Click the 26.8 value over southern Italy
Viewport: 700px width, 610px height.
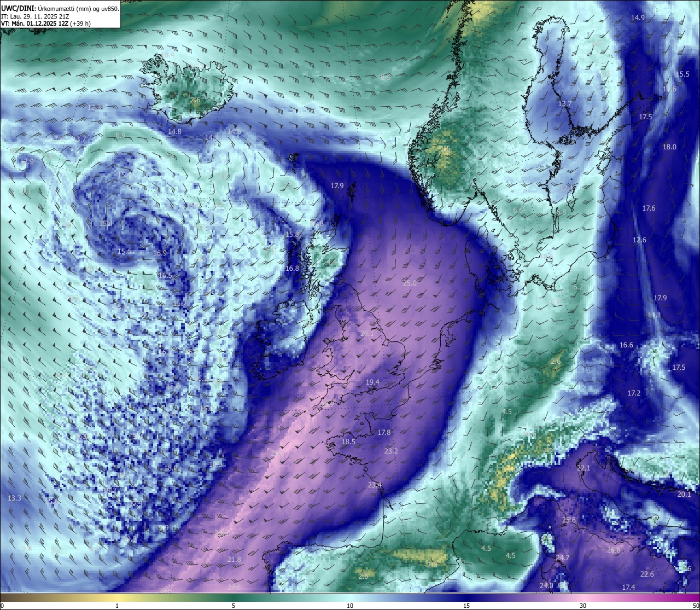614,550
